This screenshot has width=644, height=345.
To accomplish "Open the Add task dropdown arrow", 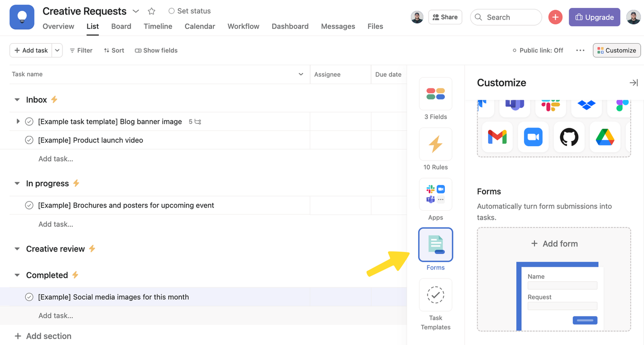I will click(57, 50).
